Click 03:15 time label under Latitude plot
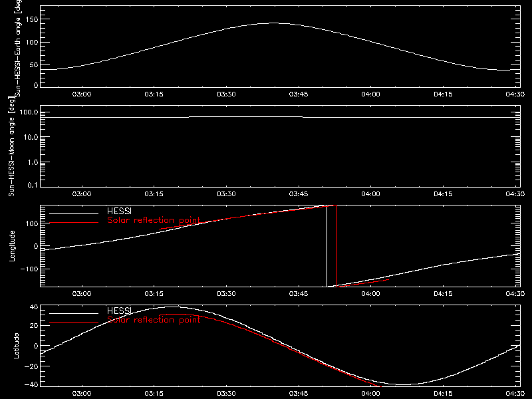This screenshot has height=399, width=532. [154, 393]
